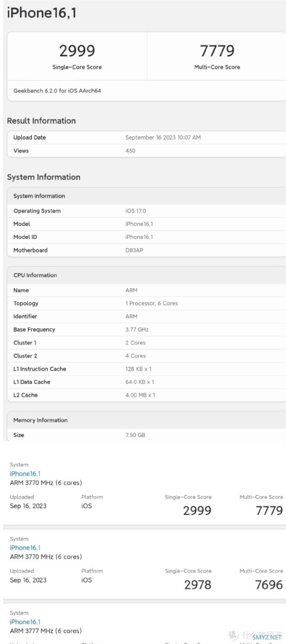The width and height of the screenshot is (286, 644).
Task: Click the Cluster 2 value 4 Cores
Action: coord(135,356)
